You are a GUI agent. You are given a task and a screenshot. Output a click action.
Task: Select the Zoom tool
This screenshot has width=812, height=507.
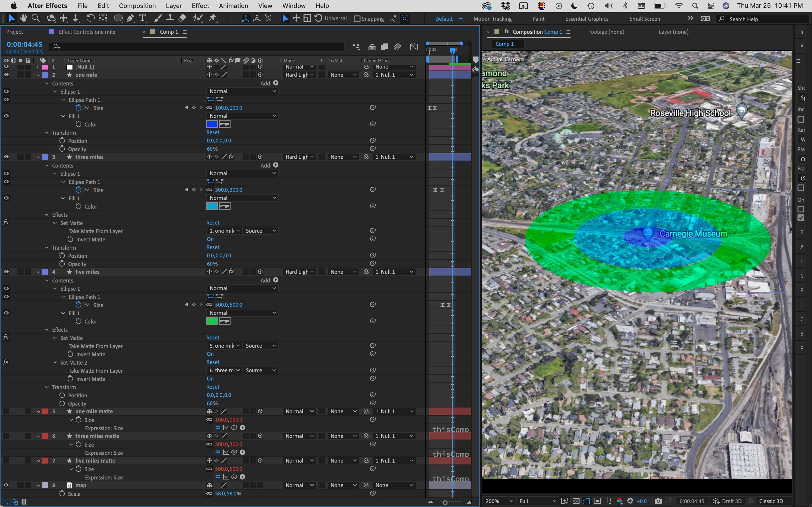36,18
